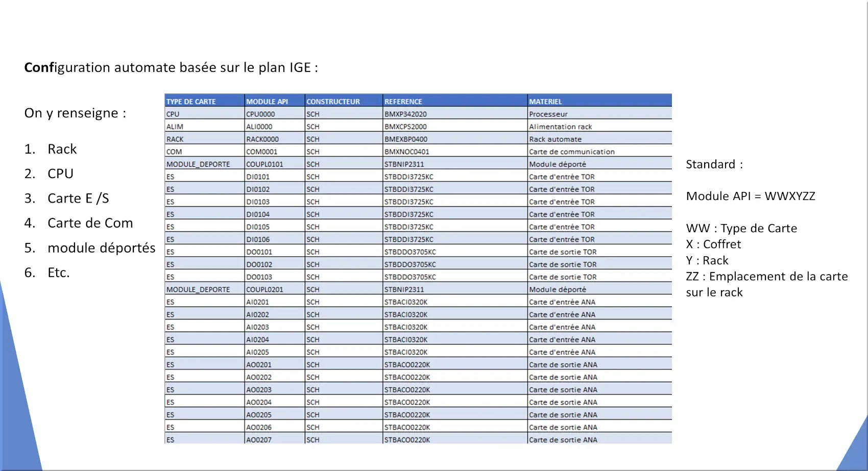Select the AI0205 module cell

(275, 352)
